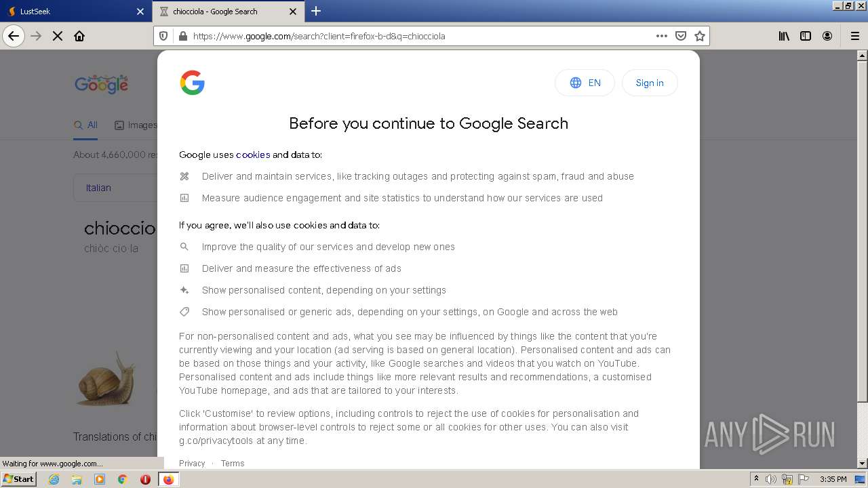Click the snail image thumbnail
868x488 pixels.
106,378
